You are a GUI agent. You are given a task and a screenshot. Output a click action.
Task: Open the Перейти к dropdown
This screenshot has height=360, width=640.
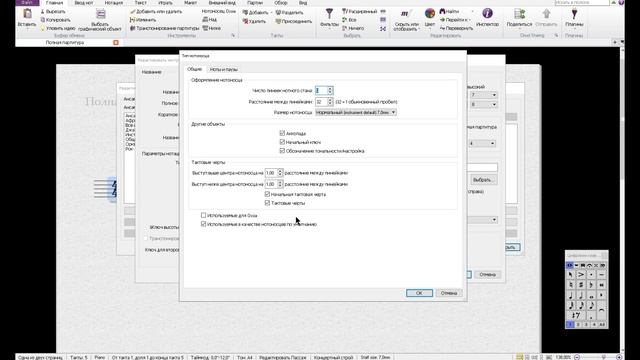456,20
